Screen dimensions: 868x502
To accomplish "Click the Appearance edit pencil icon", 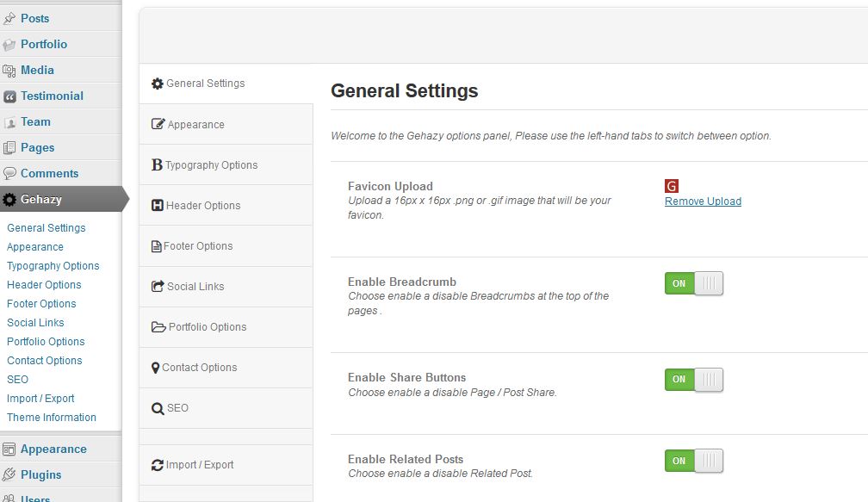I will pos(158,125).
